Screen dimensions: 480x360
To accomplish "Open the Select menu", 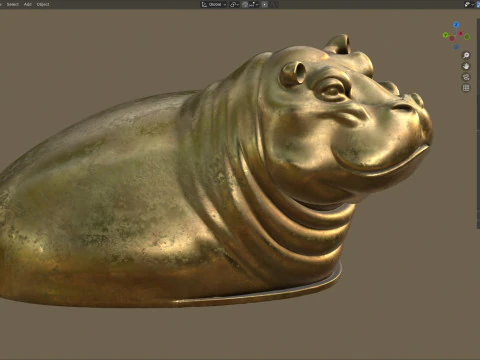I will (13, 4).
